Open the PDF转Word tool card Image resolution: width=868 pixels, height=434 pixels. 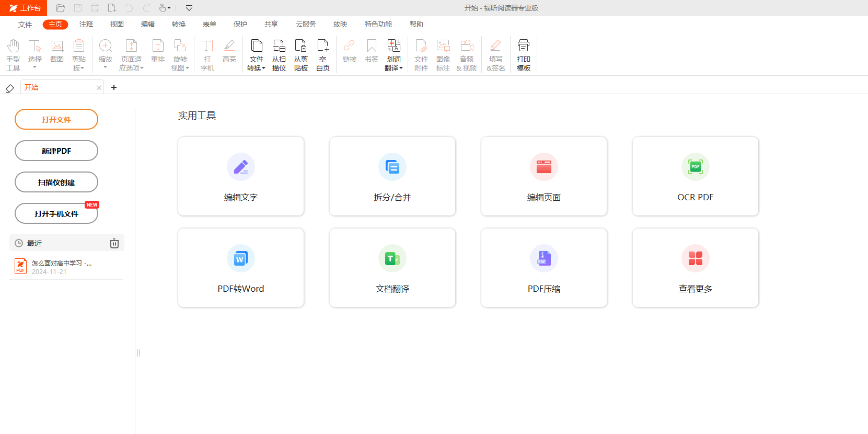pos(241,268)
